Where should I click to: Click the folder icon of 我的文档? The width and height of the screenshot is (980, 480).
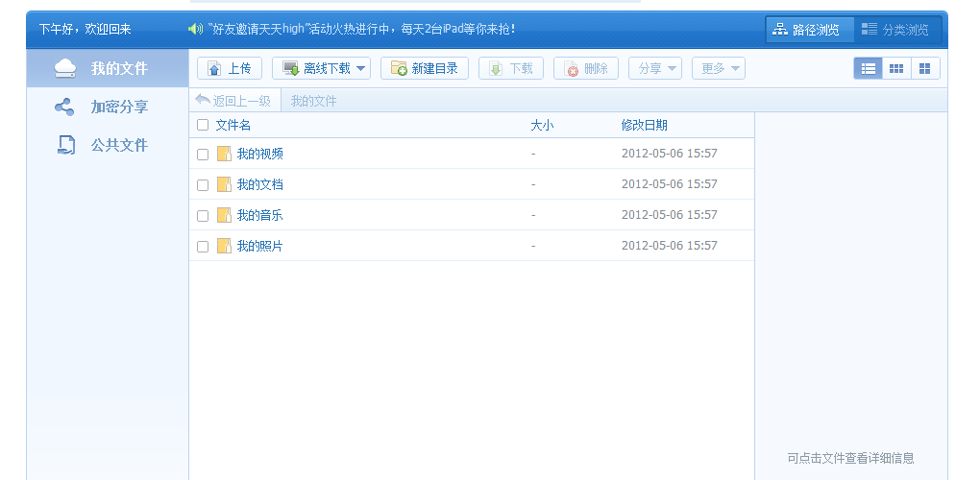click(x=224, y=184)
